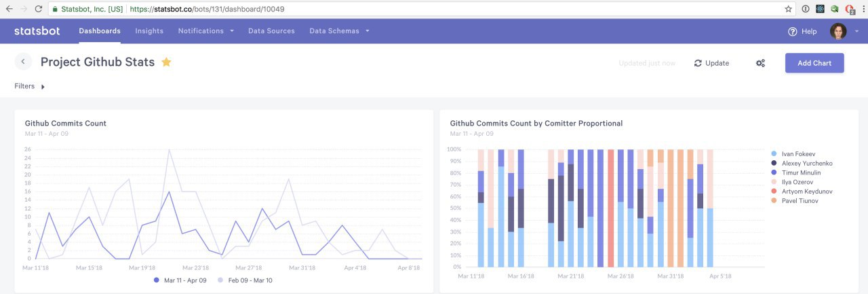This screenshot has width=868, height=294.
Task: Go to the Data Sources tab
Action: [x=271, y=31]
